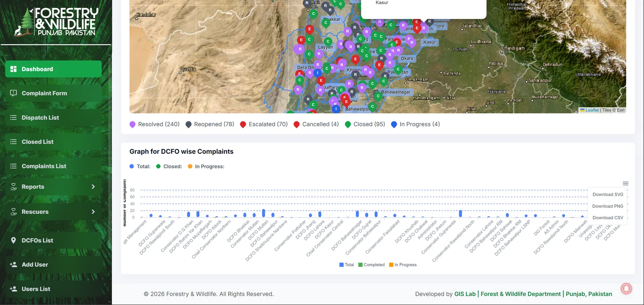Choose Download PNG from chart menu
This screenshot has width=644, height=305.
point(608,206)
